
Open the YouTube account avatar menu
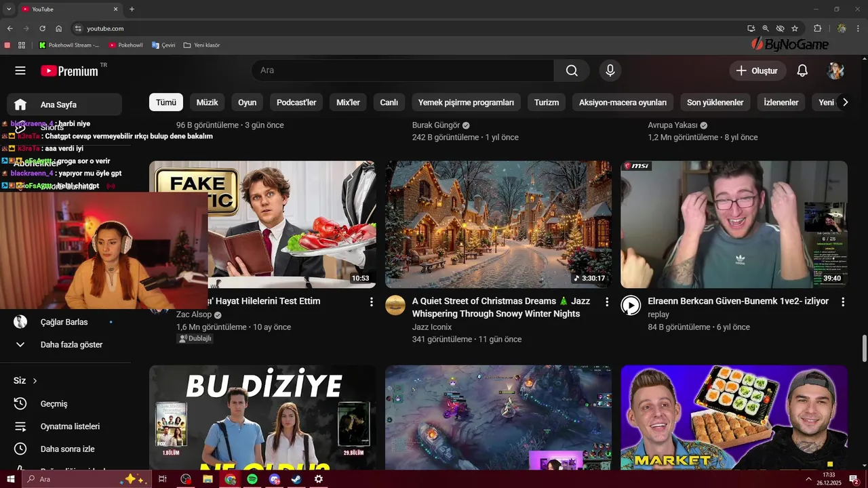(835, 70)
